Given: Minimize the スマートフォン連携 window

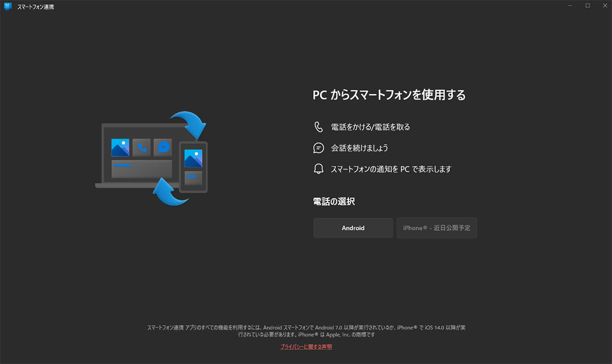Looking at the screenshot, I should pyautogui.click(x=569, y=6).
